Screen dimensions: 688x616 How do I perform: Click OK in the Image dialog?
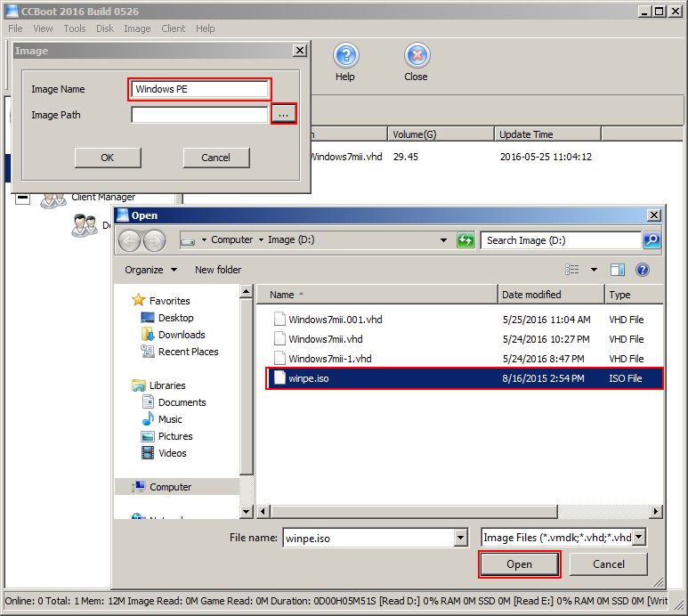coord(108,158)
